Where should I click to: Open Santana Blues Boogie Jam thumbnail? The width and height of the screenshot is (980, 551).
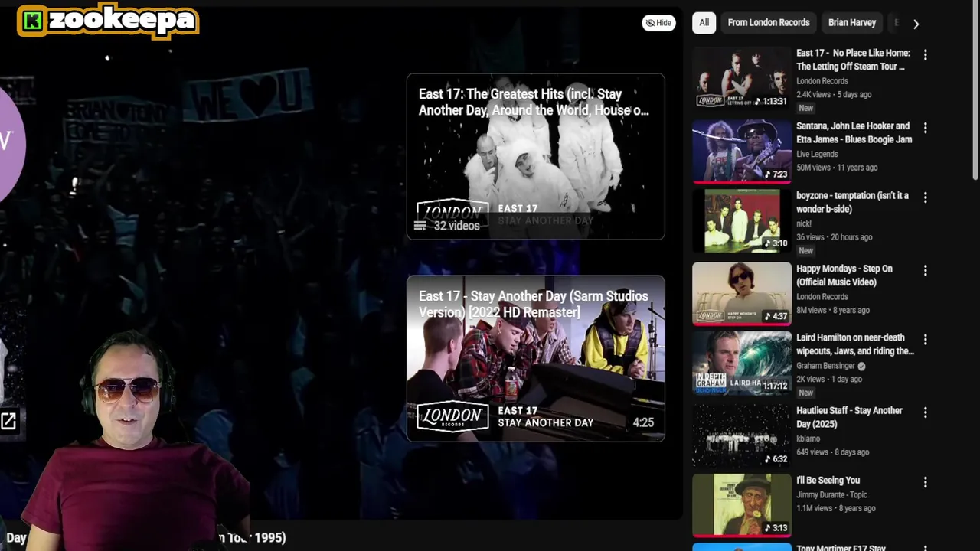[x=742, y=151]
